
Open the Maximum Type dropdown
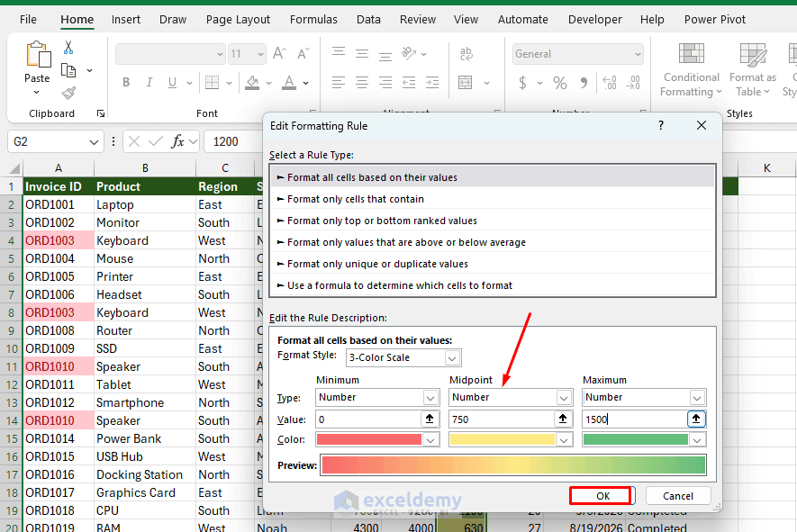click(x=697, y=398)
